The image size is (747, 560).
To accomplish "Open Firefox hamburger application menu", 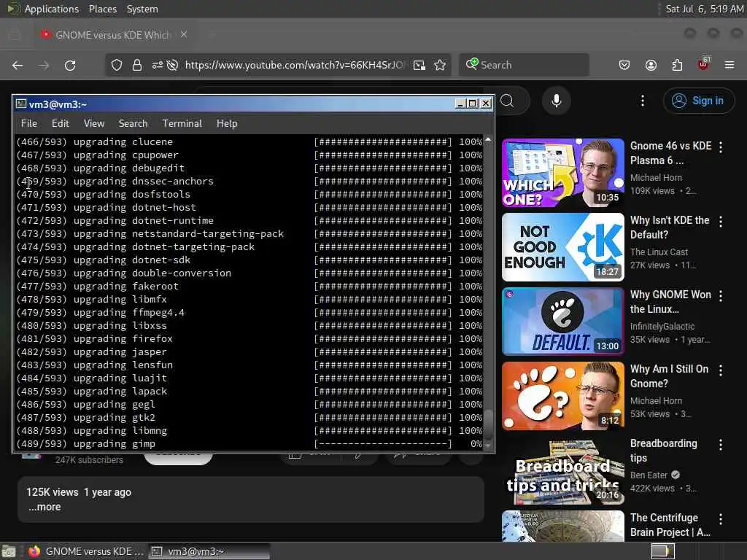I will 729,65.
